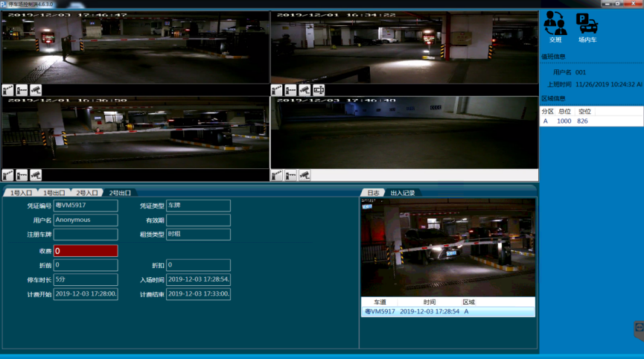Click the 注册车牌 registered plate field

pyautogui.click(x=85, y=235)
